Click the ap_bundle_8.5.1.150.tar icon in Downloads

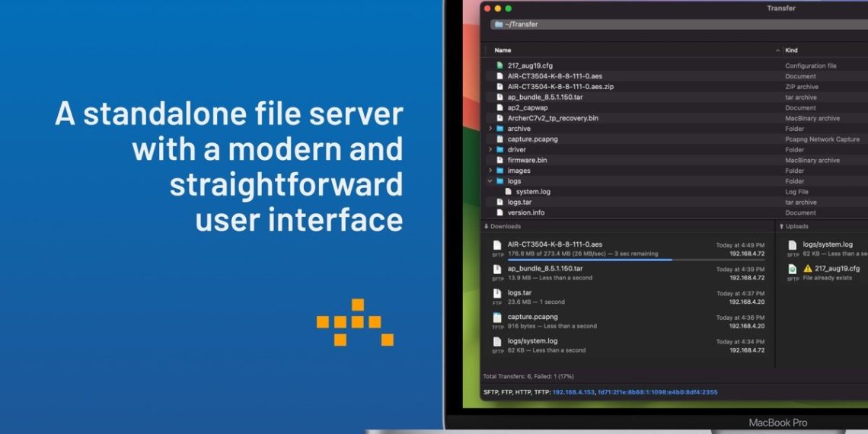(497, 269)
